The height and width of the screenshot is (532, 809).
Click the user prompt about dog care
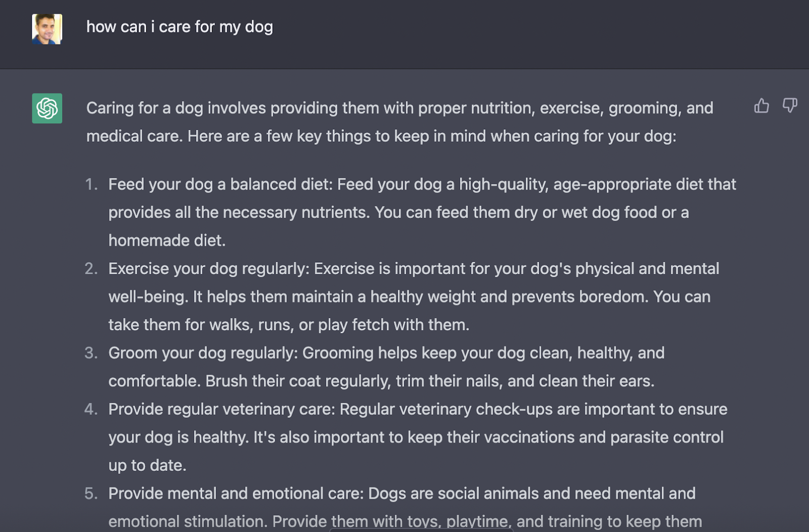(179, 27)
